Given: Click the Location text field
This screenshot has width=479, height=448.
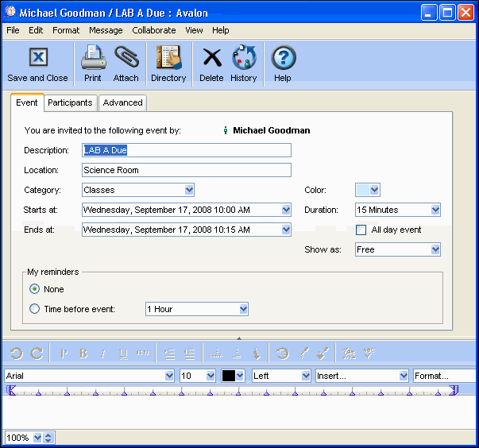Looking at the screenshot, I should pos(187,170).
